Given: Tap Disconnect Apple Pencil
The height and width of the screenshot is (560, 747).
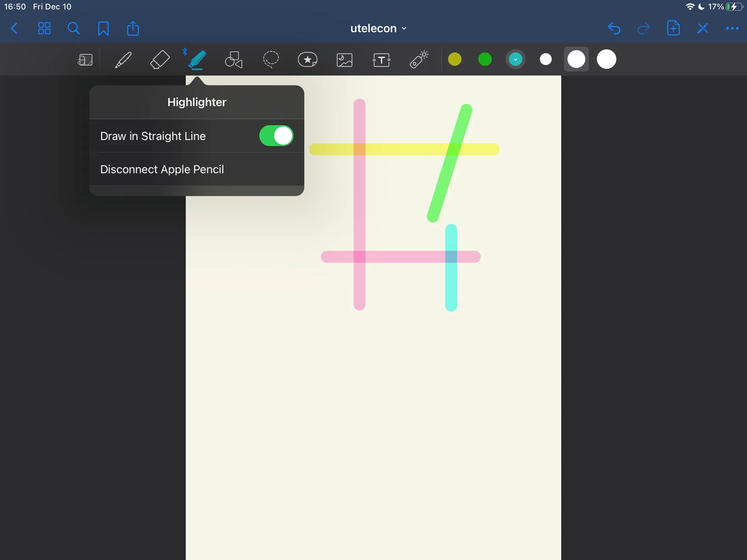Looking at the screenshot, I should click(x=162, y=169).
